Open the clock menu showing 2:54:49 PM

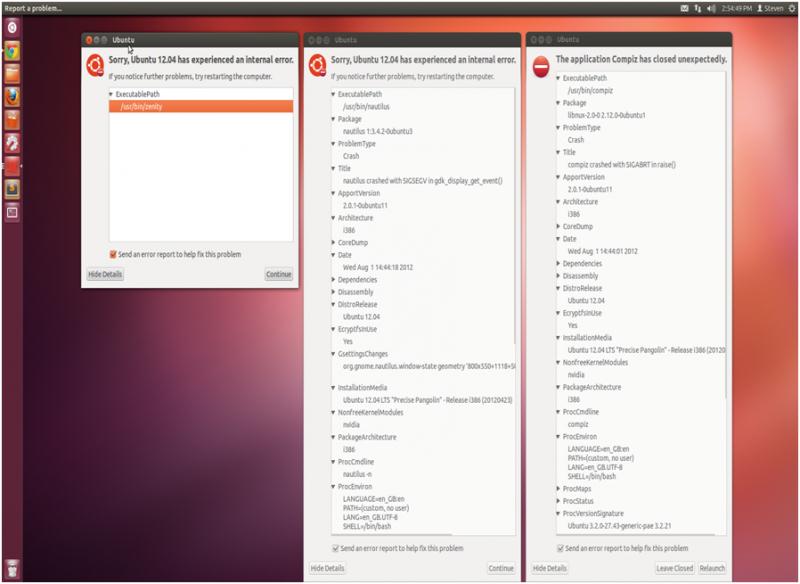point(736,8)
